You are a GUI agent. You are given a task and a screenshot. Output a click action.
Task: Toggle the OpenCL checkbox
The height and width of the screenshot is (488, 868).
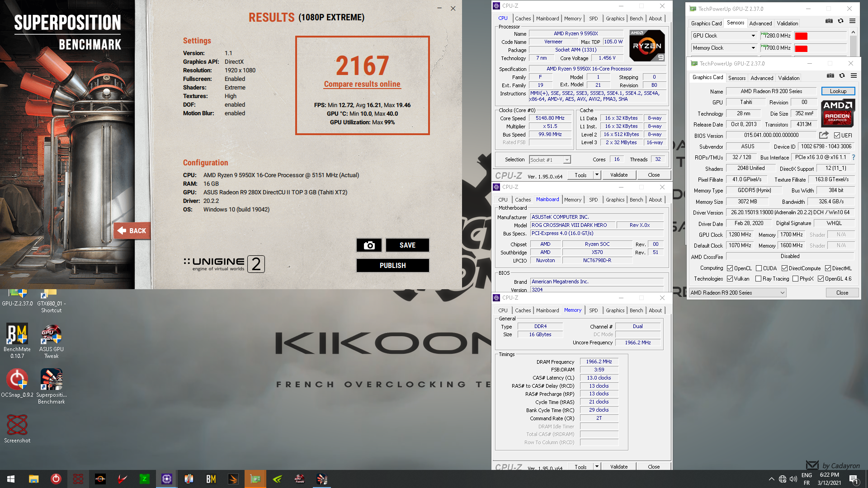pos(730,268)
